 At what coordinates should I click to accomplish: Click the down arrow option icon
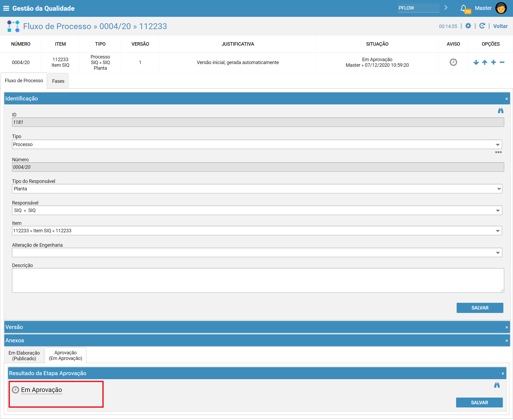click(x=476, y=62)
